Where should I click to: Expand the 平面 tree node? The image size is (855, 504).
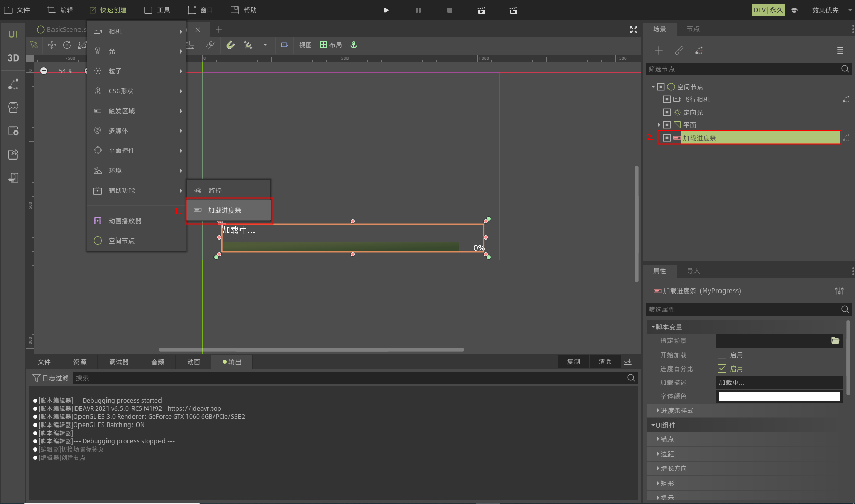[659, 125]
